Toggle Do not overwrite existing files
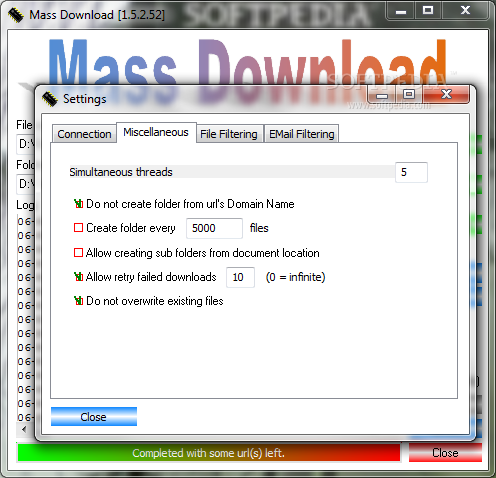This screenshot has height=478, width=496. pyautogui.click(x=78, y=301)
